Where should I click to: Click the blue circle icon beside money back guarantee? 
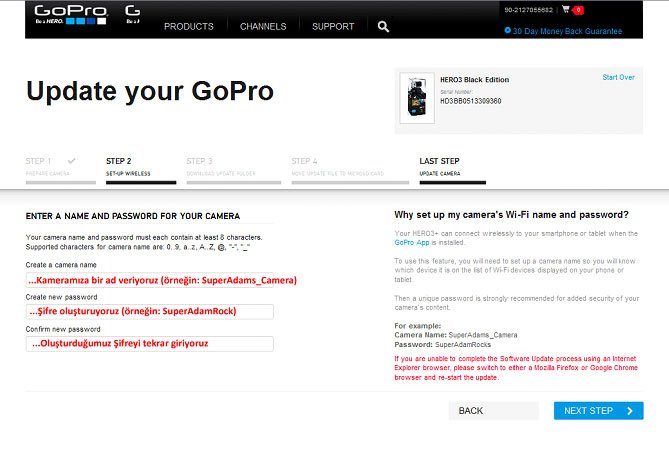click(x=507, y=30)
